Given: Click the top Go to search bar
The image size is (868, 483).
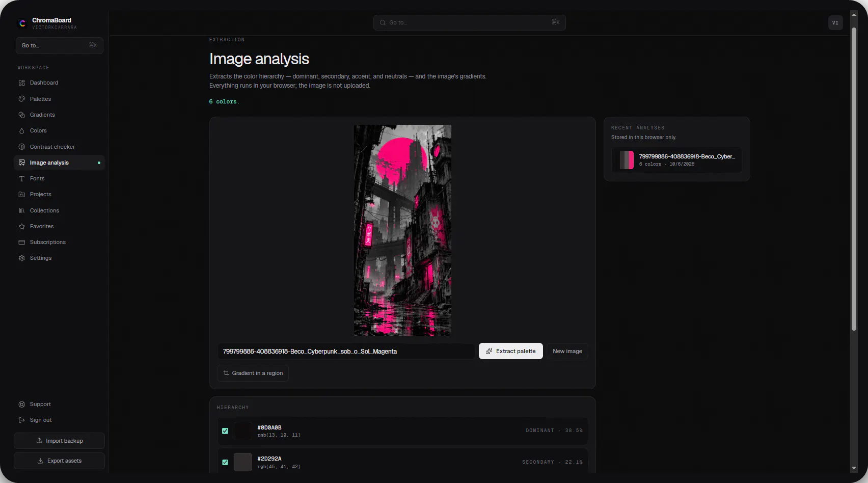Looking at the screenshot, I should pos(470,22).
